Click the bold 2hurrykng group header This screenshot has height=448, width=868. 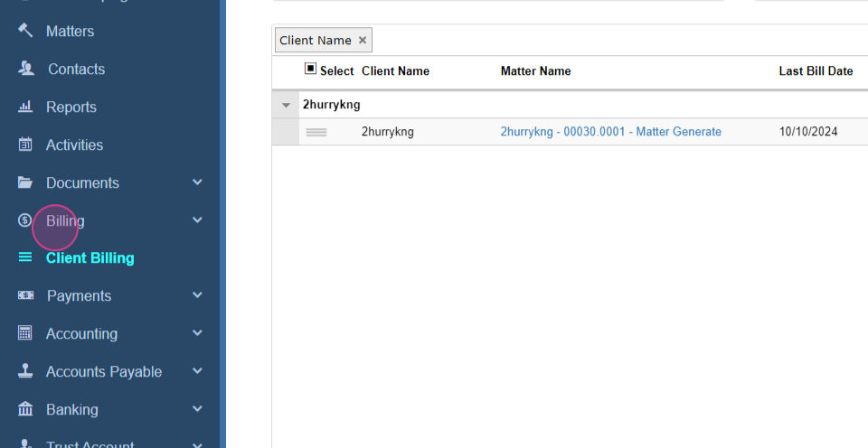coord(332,105)
